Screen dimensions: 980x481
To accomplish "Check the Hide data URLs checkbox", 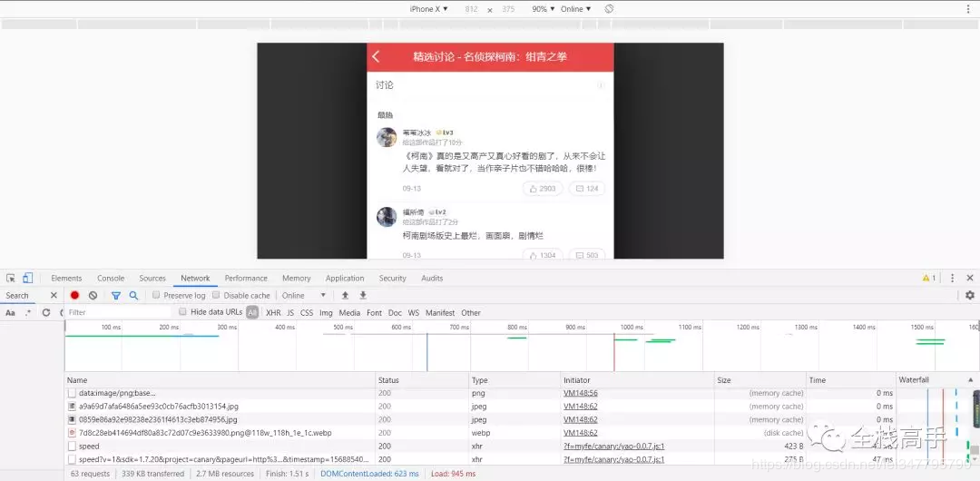I will pos(182,311).
